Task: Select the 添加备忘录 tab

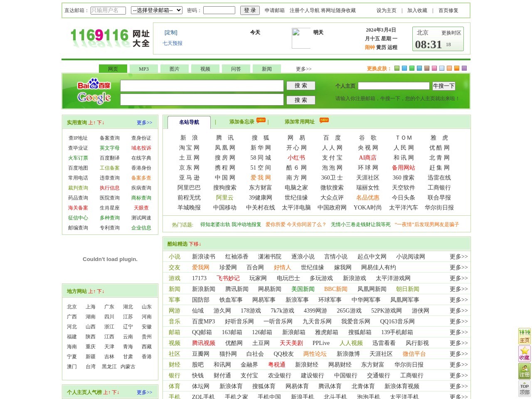Action: pos(241,122)
